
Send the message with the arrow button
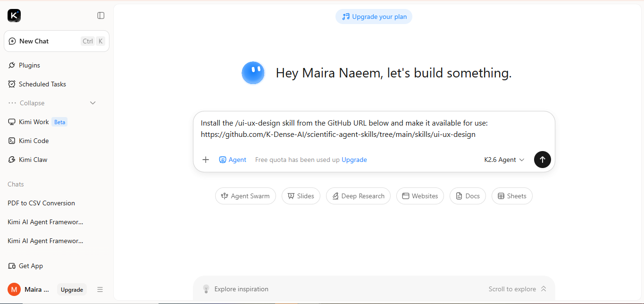pyautogui.click(x=543, y=160)
